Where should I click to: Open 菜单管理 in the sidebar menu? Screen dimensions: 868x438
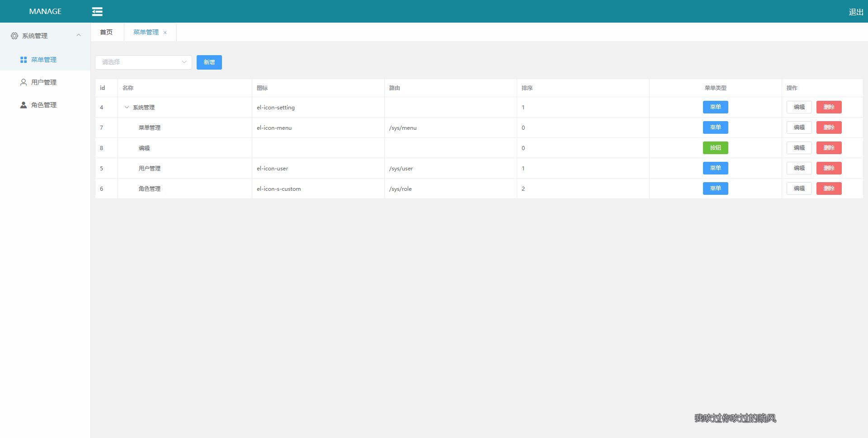point(45,60)
